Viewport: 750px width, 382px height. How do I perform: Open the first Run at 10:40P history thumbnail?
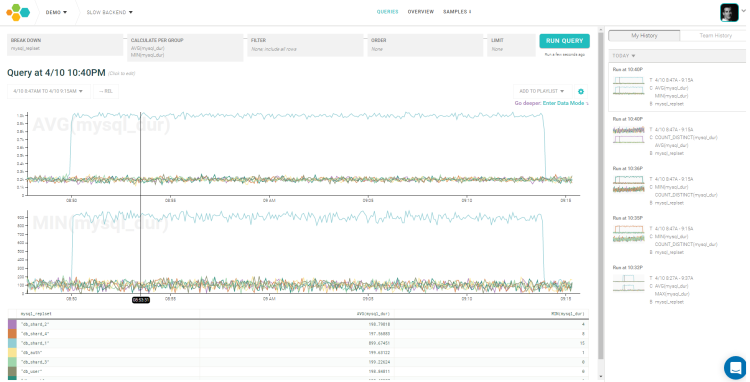pyautogui.click(x=629, y=86)
